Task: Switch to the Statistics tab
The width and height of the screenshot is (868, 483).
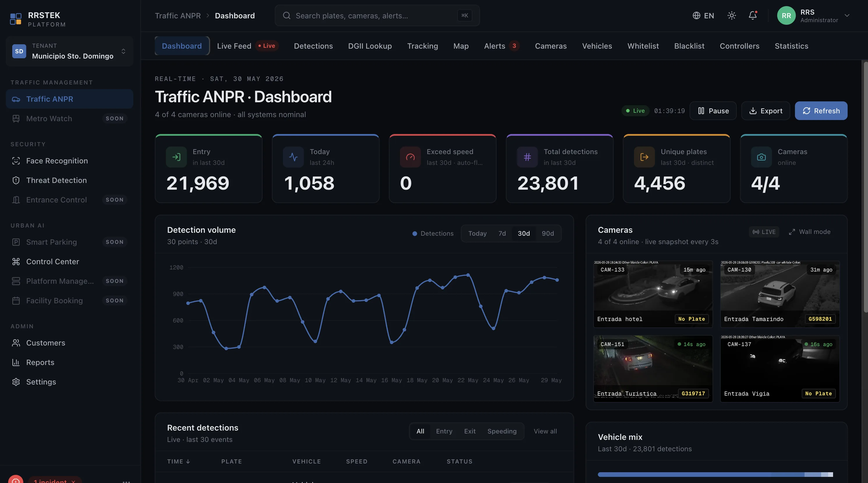Action: pos(791,46)
